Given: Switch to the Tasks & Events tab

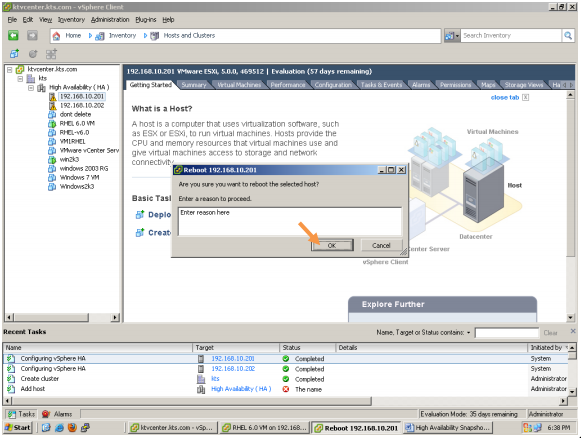Looking at the screenshot, I should click(381, 85).
